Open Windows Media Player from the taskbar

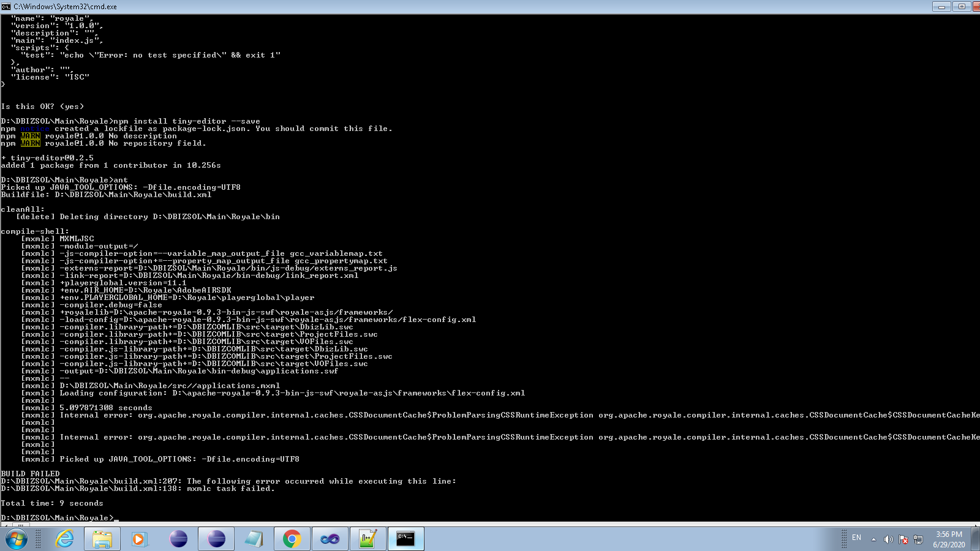[140, 539]
